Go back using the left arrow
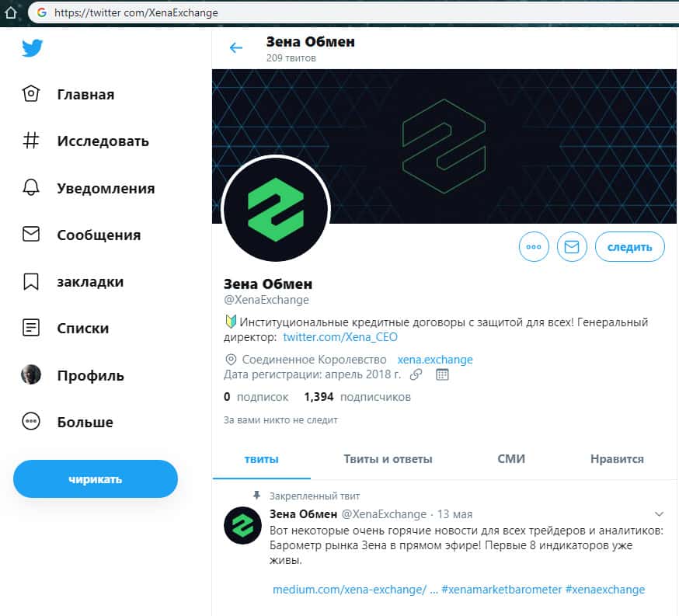Image resolution: width=679 pixels, height=616 pixels. point(236,48)
